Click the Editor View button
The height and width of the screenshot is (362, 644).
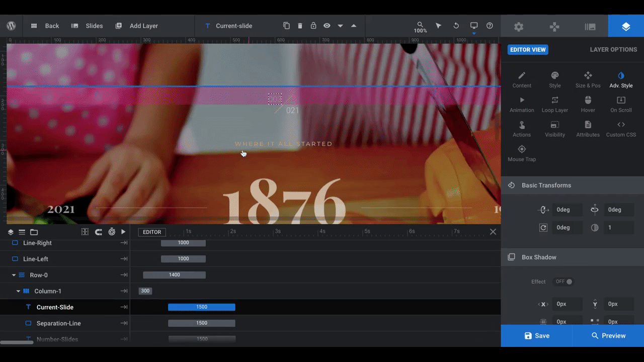[528, 50]
